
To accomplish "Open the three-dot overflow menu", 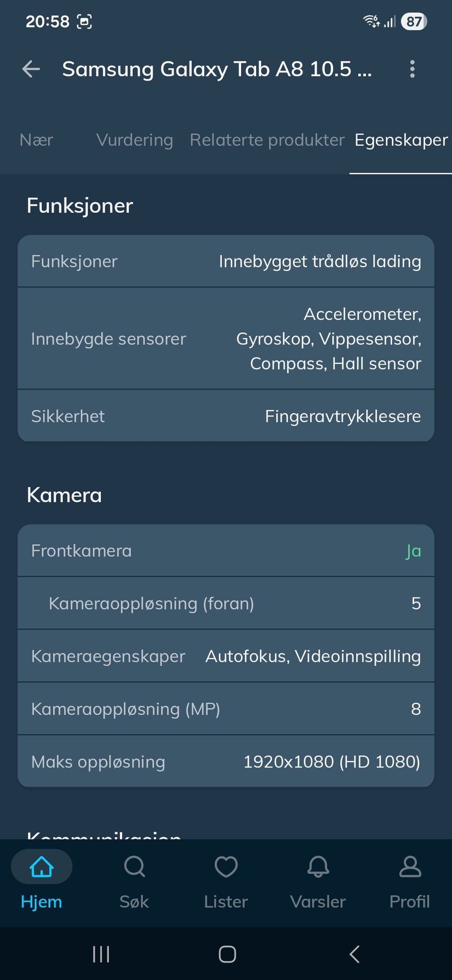I will coord(412,69).
